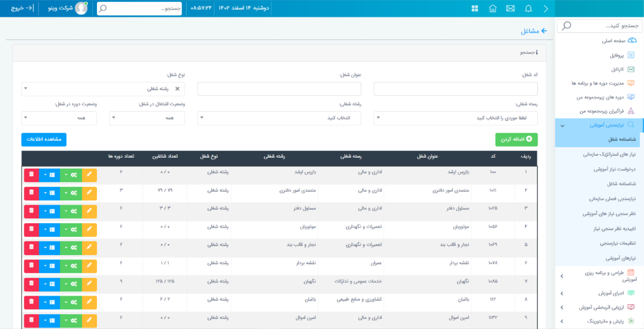Open فراگیران زیرمجموعه من
This screenshot has height=329, width=644.
(x=607, y=111)
